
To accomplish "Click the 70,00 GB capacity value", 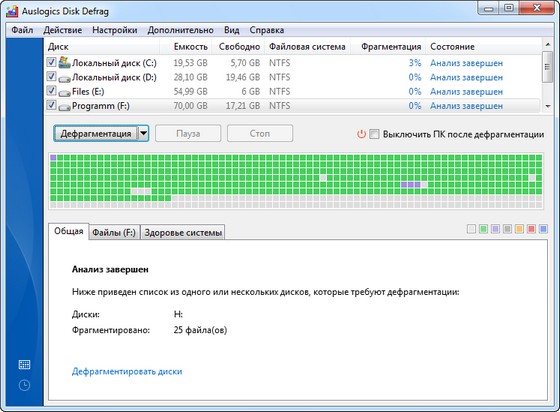I will (x=190, y=106).
